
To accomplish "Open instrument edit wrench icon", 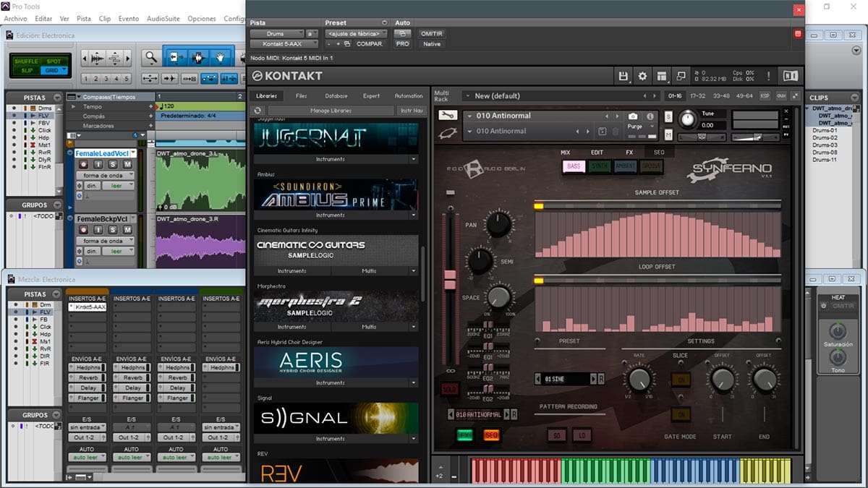I will pos(448,115).
